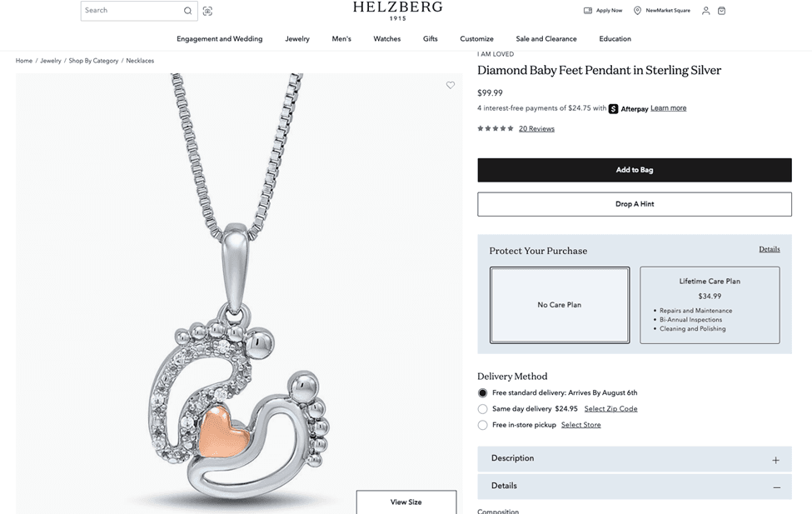Screen dimensions: 812x514
Task: Choose Free in-store pickup option
Action: pos(483,425)
